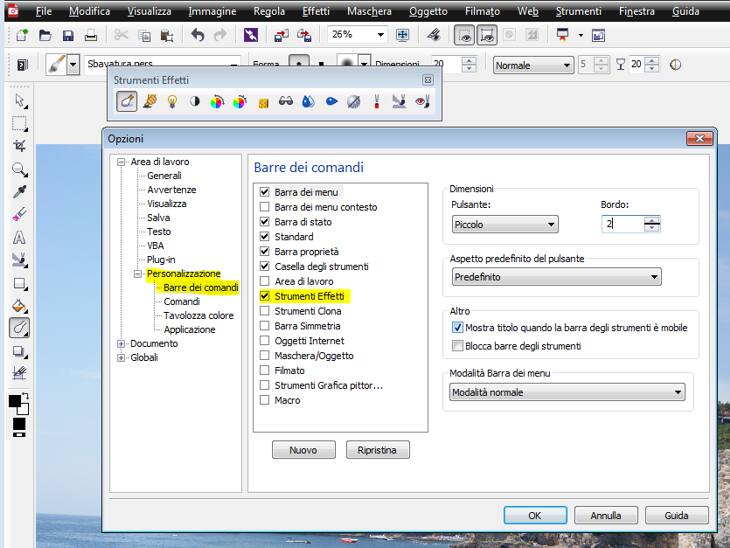
Task: Choose the Fill bucket tool
Action: coord(19,306)
